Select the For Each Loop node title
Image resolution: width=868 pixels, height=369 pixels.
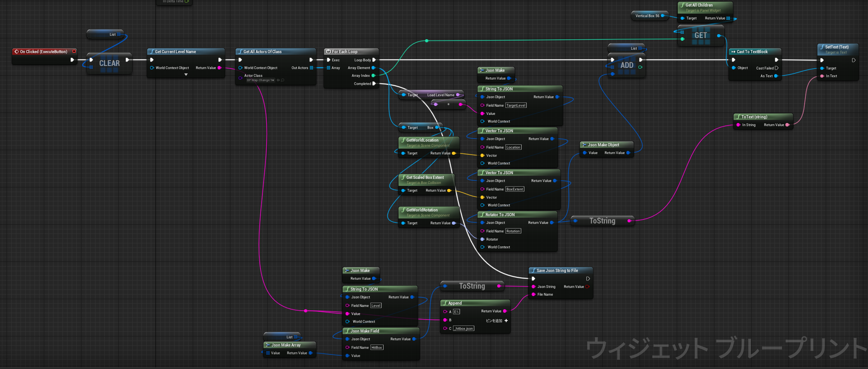tap(344, 52)
